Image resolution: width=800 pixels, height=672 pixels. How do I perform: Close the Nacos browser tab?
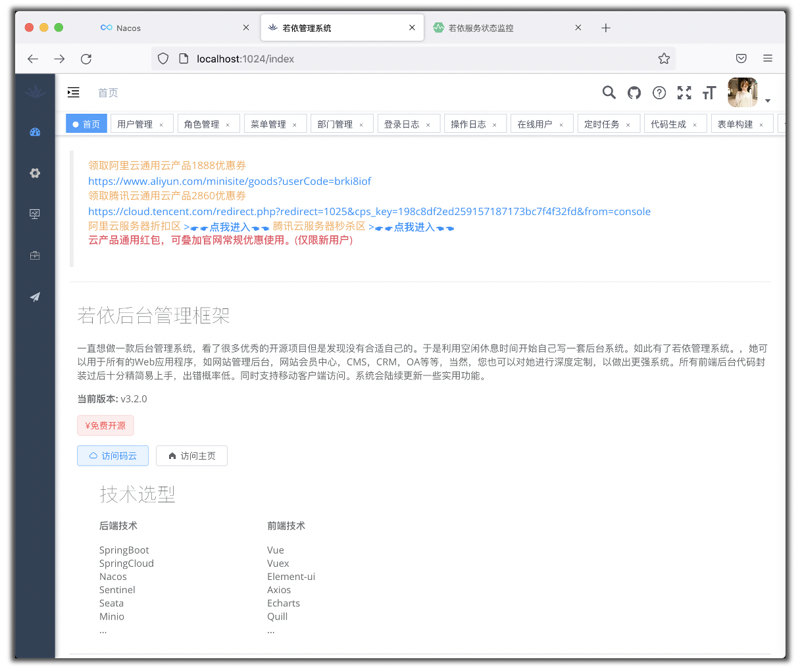(x=246, y=28)
